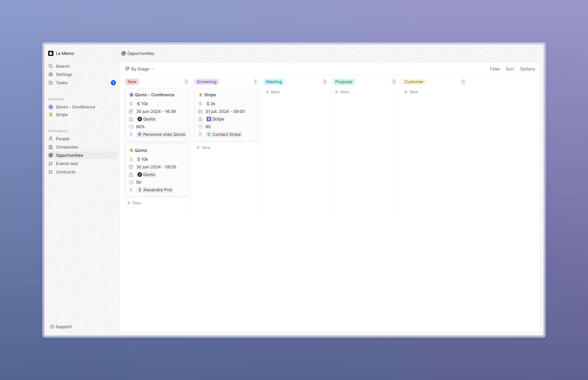588x380 pixels.
Task: Click the green Proposal stage tag
Action: [x=344, y=82]
